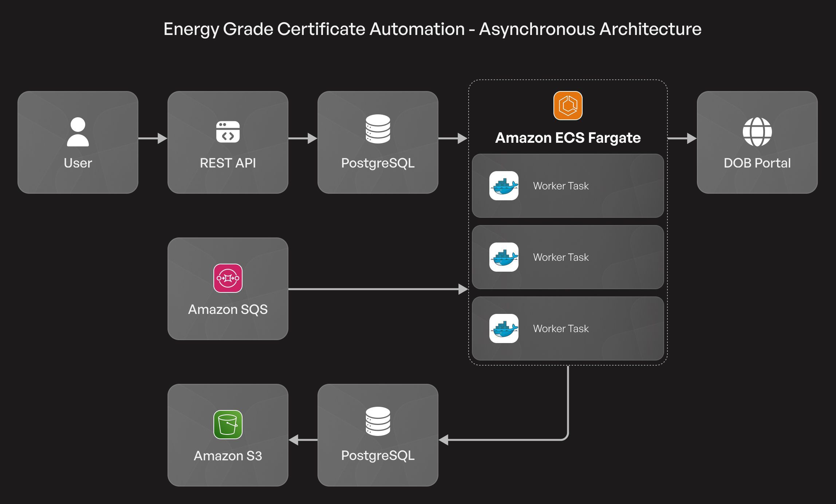Click the middle 'Worker Task' label

coord(561,257)
